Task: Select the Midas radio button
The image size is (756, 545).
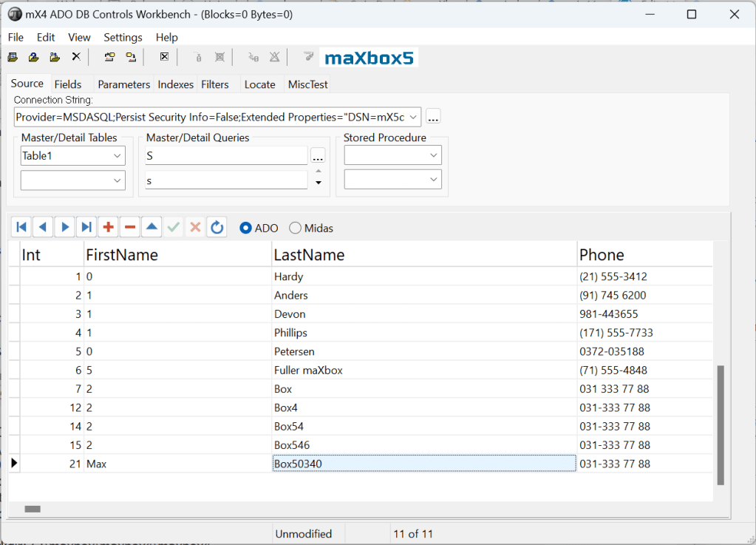Action: pos(296,229)
